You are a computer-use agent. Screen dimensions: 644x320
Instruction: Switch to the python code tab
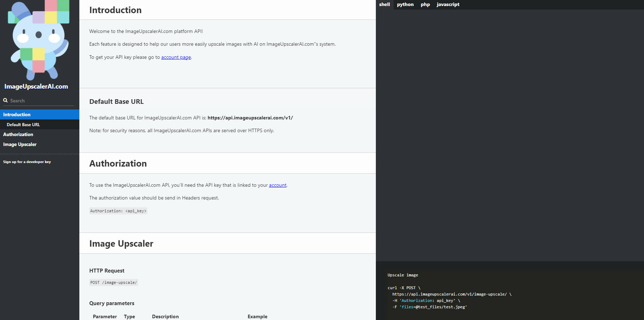tap(405, 5)
